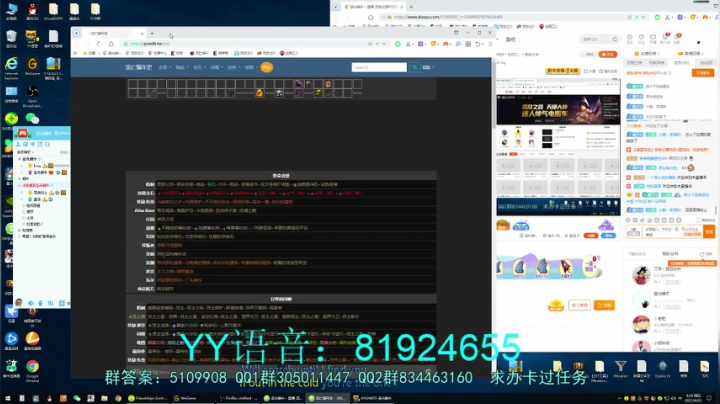Open the WeChat desktop icon

click(x=32, y=119)
